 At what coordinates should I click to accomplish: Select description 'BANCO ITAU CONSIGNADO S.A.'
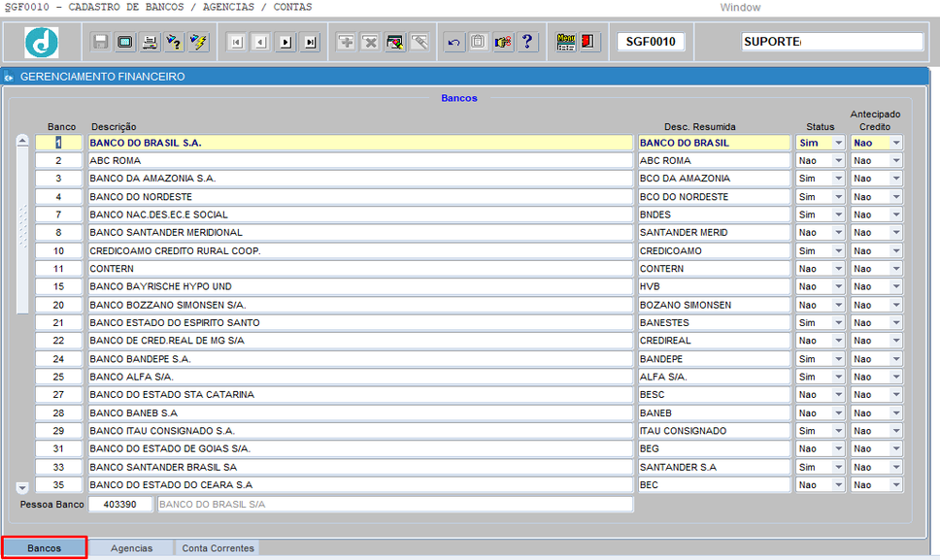pyautogui.click(x=360, y=431)
